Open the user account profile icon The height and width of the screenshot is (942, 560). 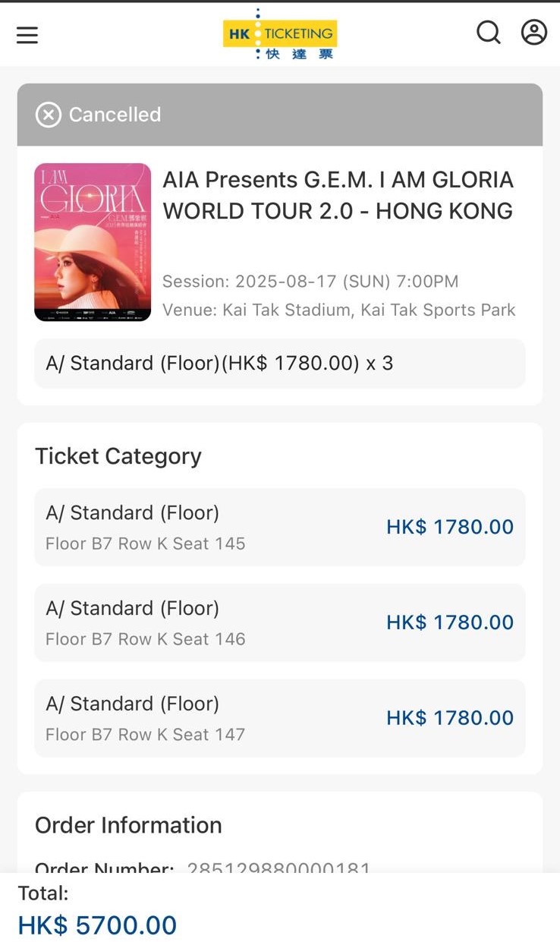coord(534,33)
